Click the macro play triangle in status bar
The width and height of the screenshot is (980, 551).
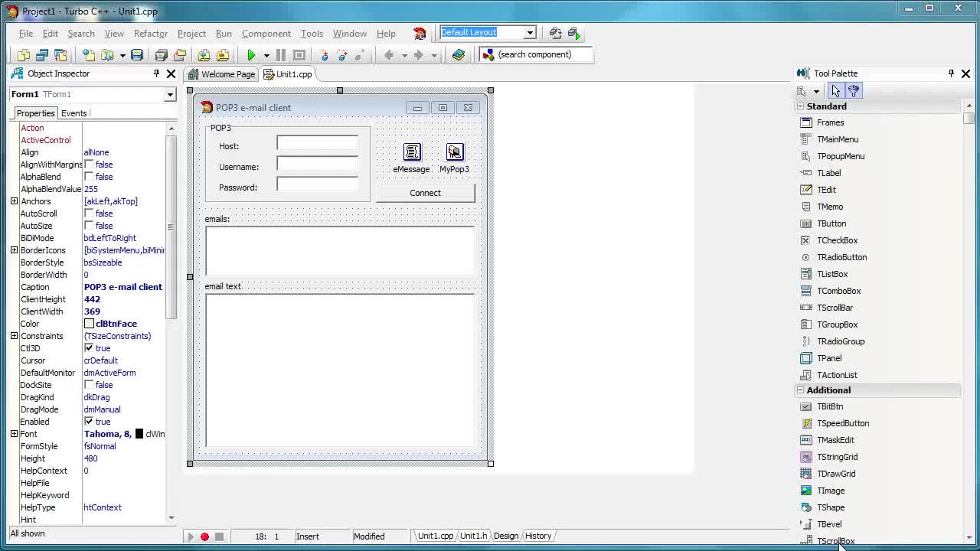[191, 536]
